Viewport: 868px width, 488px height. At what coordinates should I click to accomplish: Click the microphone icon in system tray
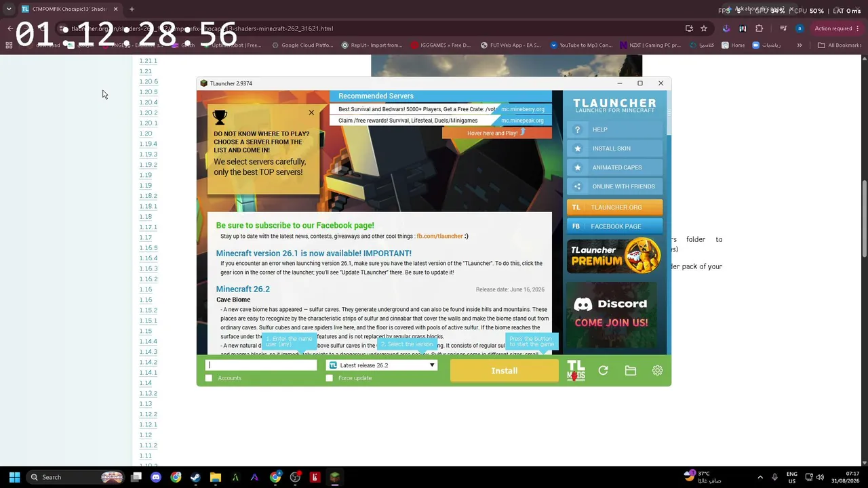(774, 477)
